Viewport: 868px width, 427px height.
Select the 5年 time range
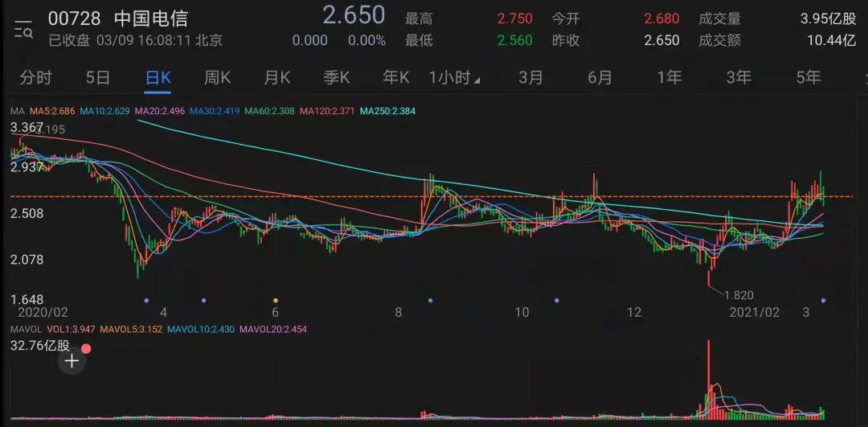pos(809,78)
